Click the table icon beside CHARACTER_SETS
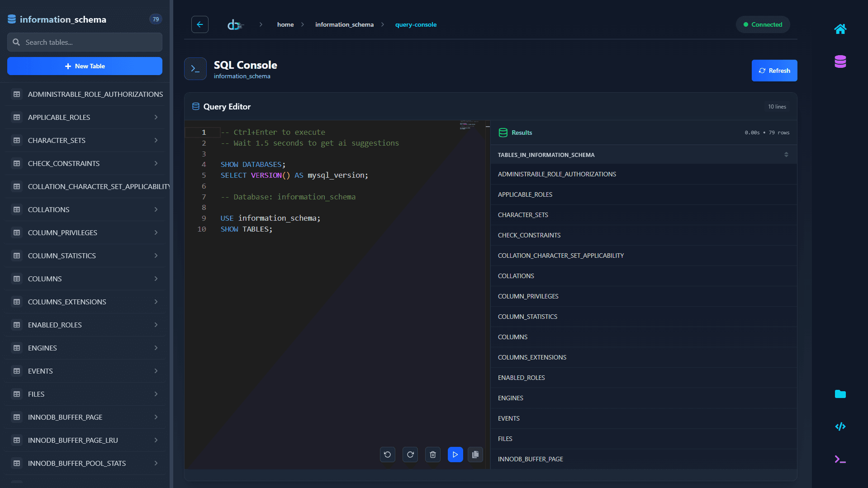This screenshot has width=868, height=488. [17, 140]
